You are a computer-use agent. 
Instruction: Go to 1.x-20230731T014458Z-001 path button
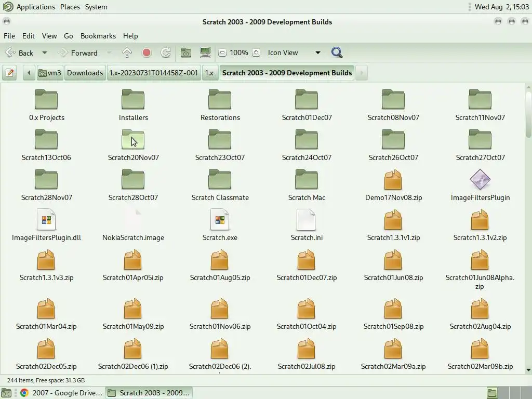[x=153, y=73]
